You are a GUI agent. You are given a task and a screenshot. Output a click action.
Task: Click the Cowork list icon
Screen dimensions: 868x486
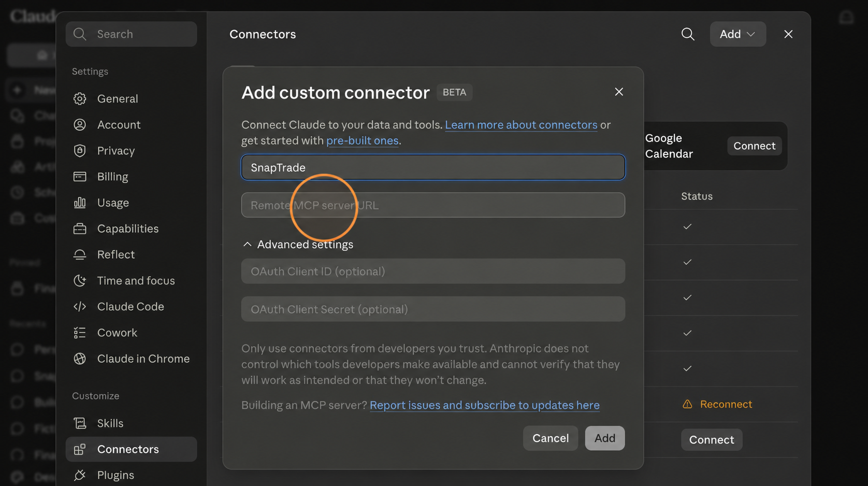coord(80,333)
